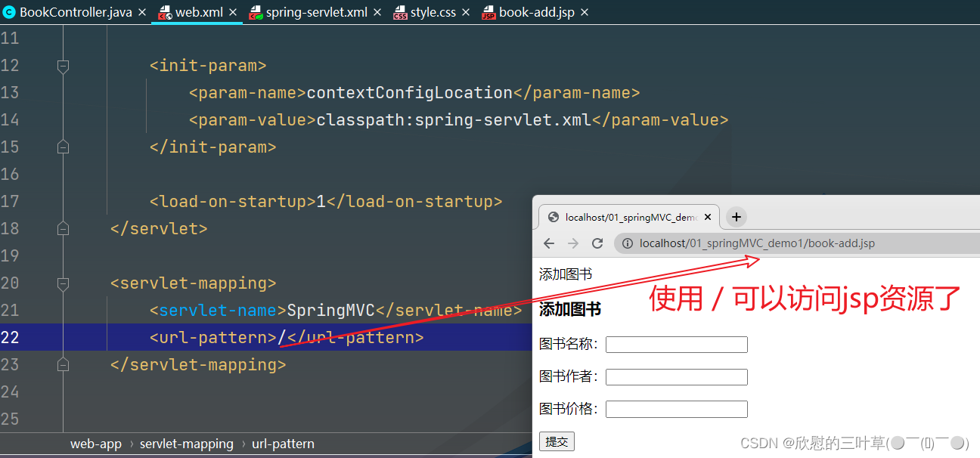Viewport: 980px width, 458px height.
Task: Focus the 图书名称 input field
Action: [677, 345]
